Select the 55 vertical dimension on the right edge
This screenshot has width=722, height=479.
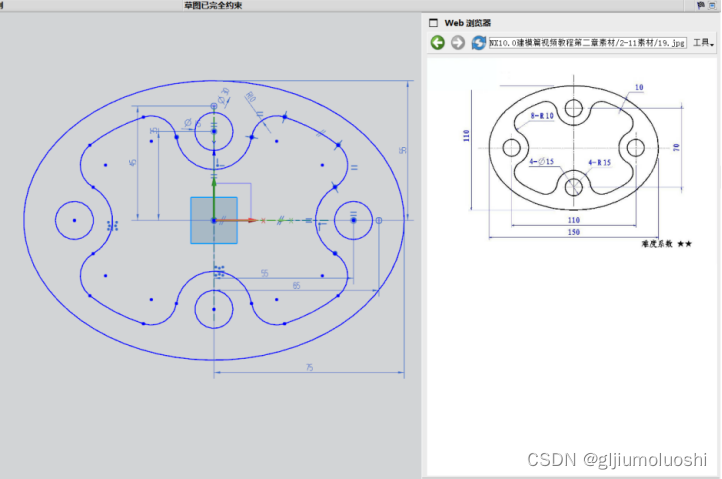tap(403, 150)
